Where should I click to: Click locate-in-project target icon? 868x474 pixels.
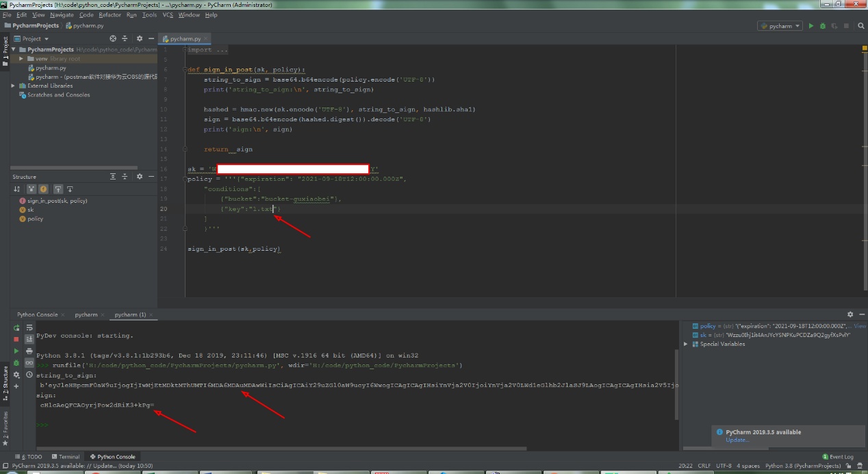tap(113, 38)
